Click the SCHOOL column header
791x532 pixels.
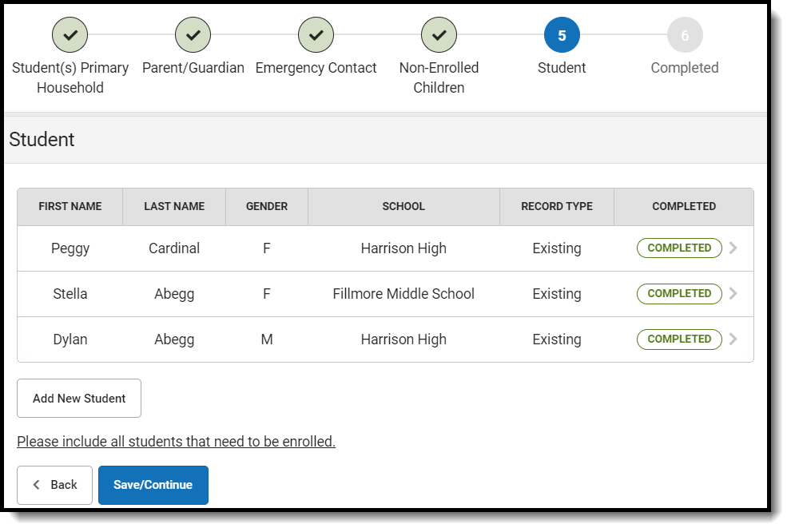point(403,206)
